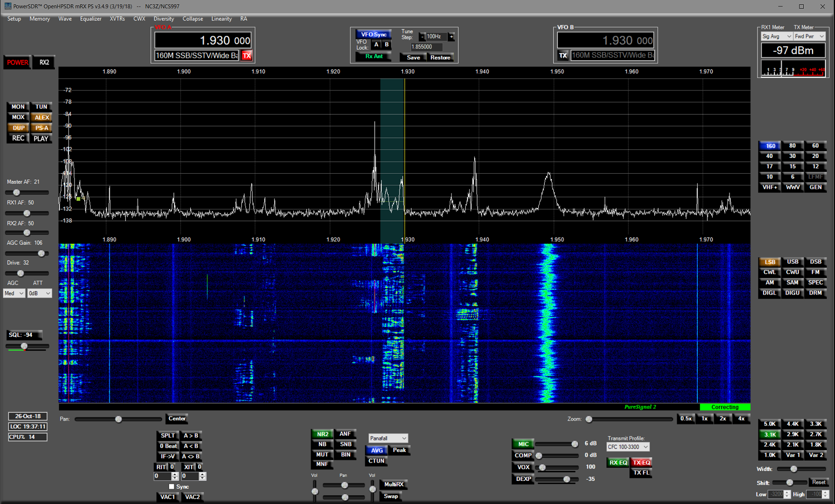Screen dimensions: 835x504
Task: Set zoom to 4x
Action: pos(741,419)
